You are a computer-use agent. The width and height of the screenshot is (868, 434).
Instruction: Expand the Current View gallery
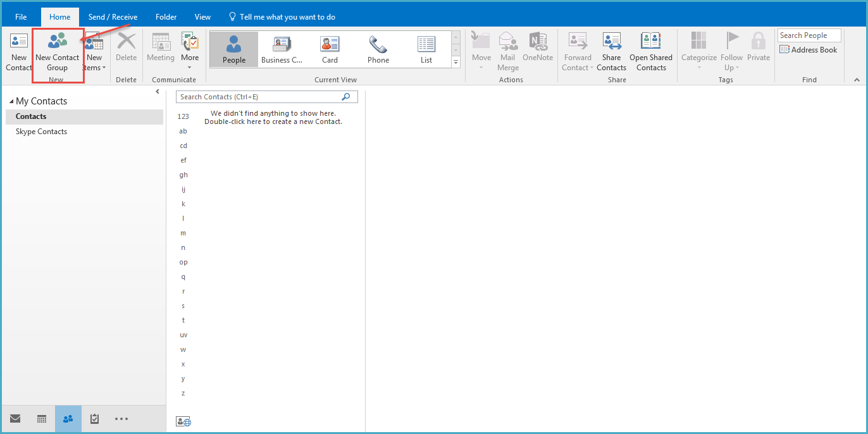pyautogui.click(x=456, y=62)
